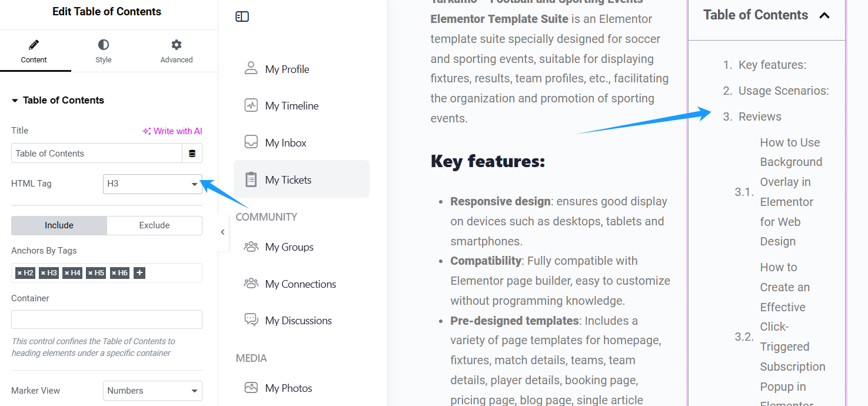The image size is (868, 406).
Task: Switch to Exclude mode
Action: click(154, 225)
